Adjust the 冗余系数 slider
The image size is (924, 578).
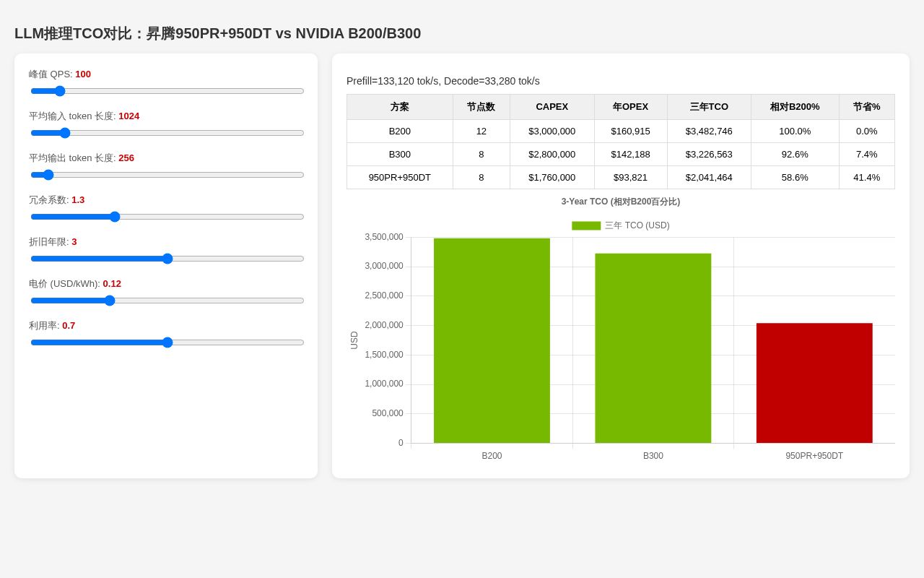[x=167, y=217]
